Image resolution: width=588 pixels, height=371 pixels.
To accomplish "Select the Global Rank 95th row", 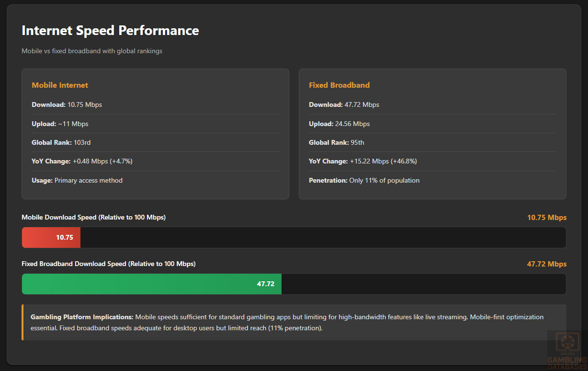I will [336, 142].
